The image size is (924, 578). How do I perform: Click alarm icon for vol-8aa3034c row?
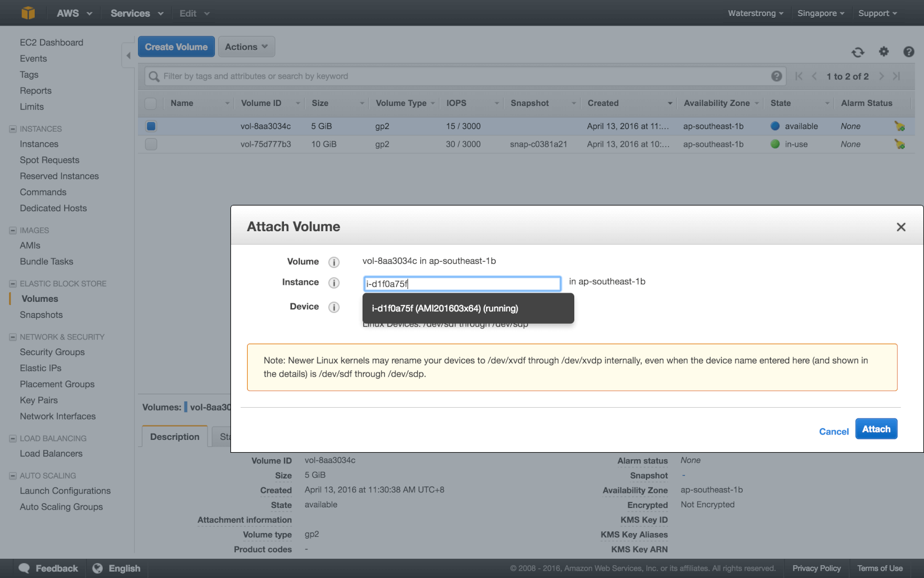click(x=899, y=126)
